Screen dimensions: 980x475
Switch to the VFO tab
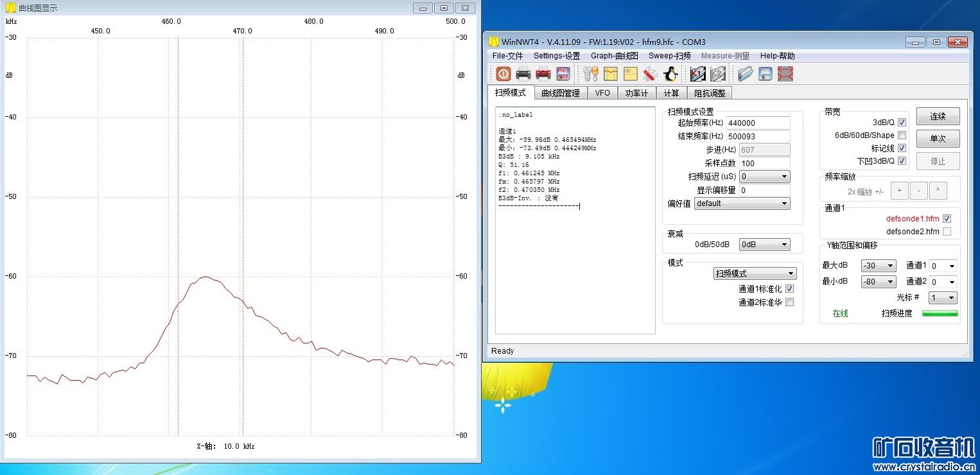[602, 93]
